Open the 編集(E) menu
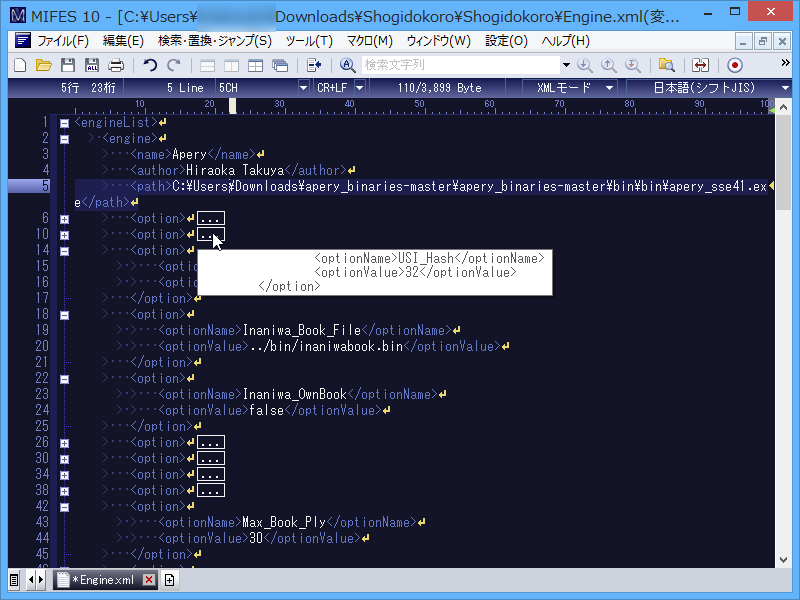The image size is (800, 600). [x=123, y=40]
